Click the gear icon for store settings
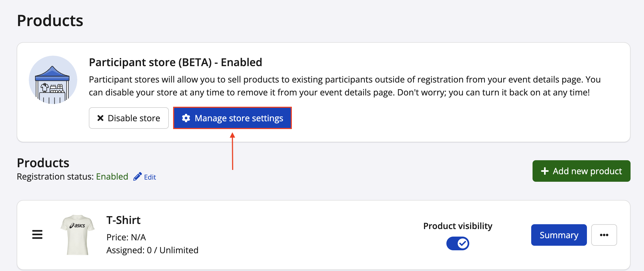This screenshot has width=644, height=271. click(x=186, y=118)
